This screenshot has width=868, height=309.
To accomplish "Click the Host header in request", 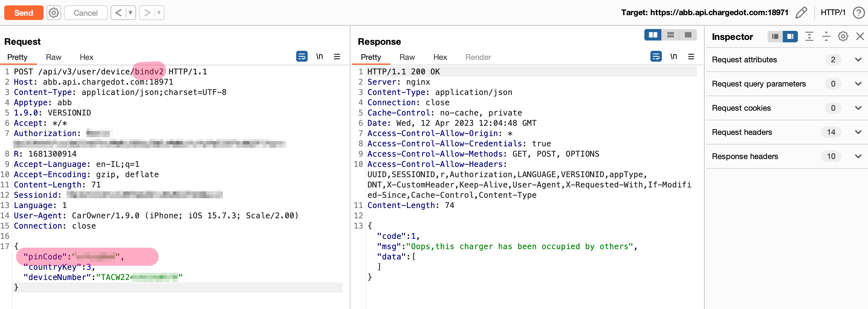I will click(x=93, y=82).
